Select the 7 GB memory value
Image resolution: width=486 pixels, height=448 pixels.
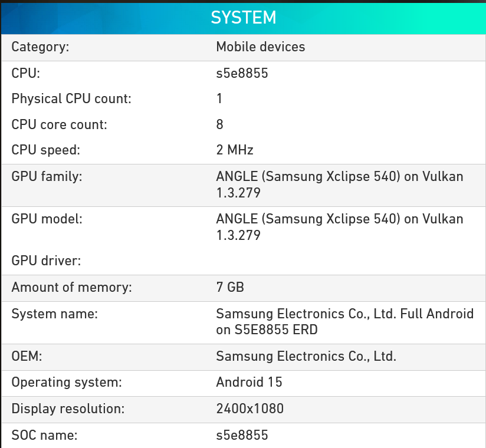pos(230,287)
